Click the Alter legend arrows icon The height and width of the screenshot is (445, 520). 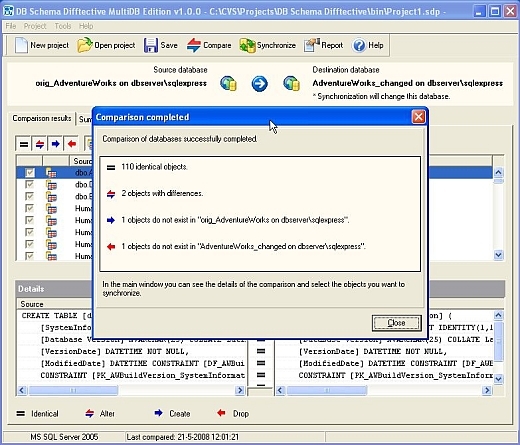89,414
